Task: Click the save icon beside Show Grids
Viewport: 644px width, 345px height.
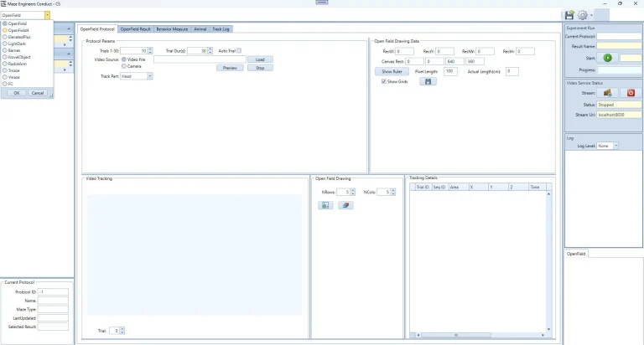Action: 428,81
